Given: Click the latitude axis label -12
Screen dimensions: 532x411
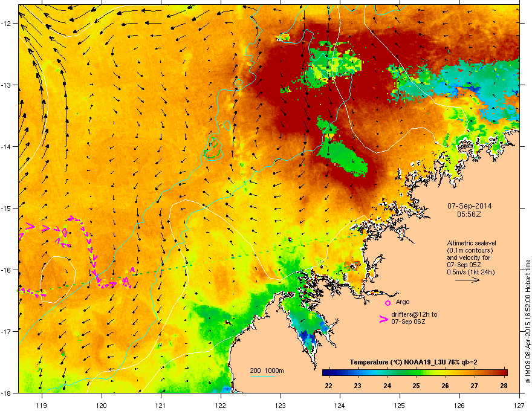Looking at the screenshot, I should (x=6, y=24).
